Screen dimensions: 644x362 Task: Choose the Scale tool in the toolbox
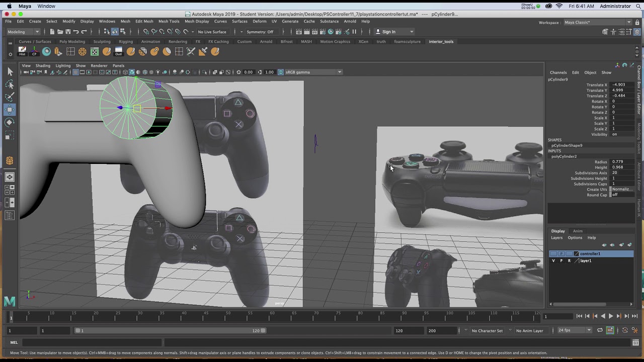pos(10,136)
